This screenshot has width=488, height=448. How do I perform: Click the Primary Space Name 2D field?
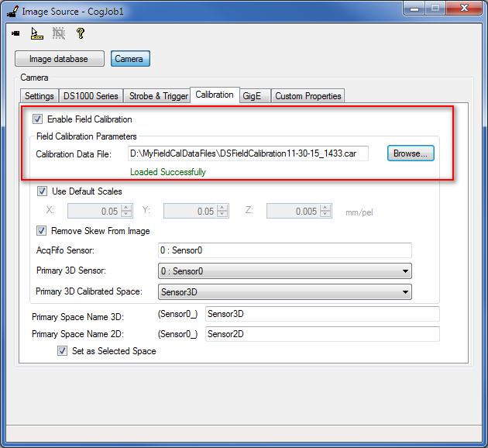pos(322,334)
